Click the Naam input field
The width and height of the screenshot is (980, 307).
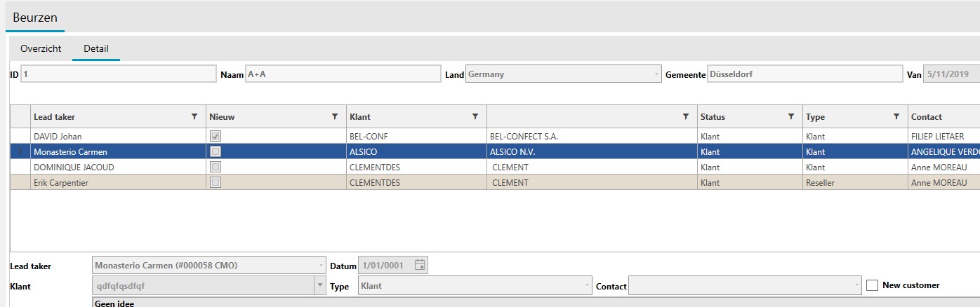click(x=341, y=74)
